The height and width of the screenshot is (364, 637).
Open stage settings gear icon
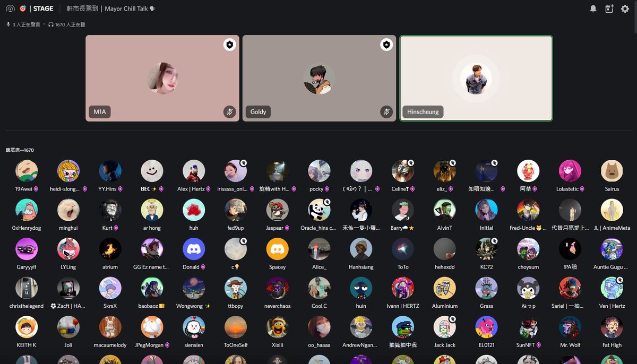(625, 8)
